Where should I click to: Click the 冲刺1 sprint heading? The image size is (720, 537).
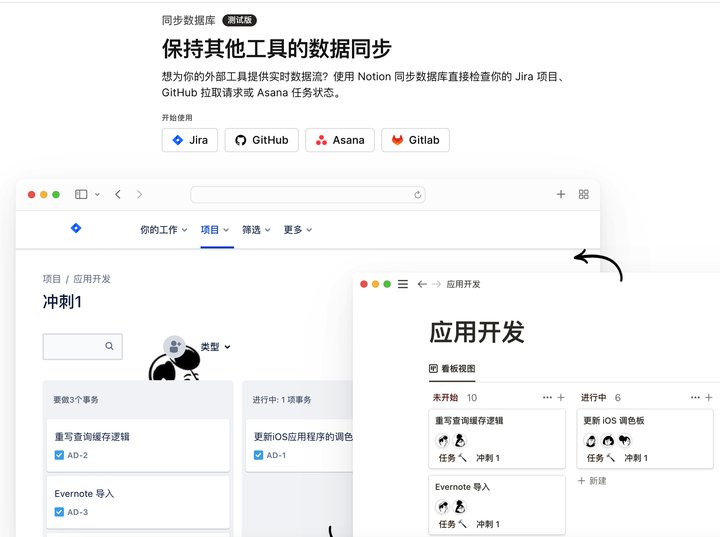click(x=62, y=302)
